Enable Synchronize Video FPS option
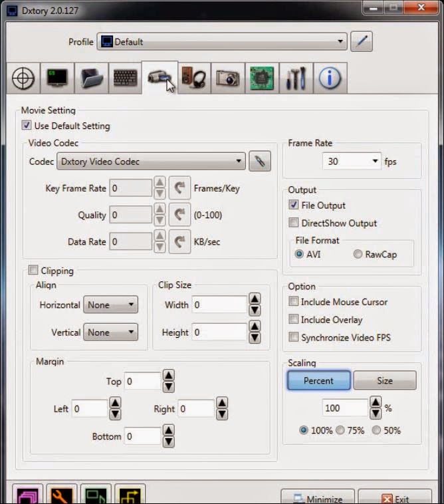 pos(293,336)
